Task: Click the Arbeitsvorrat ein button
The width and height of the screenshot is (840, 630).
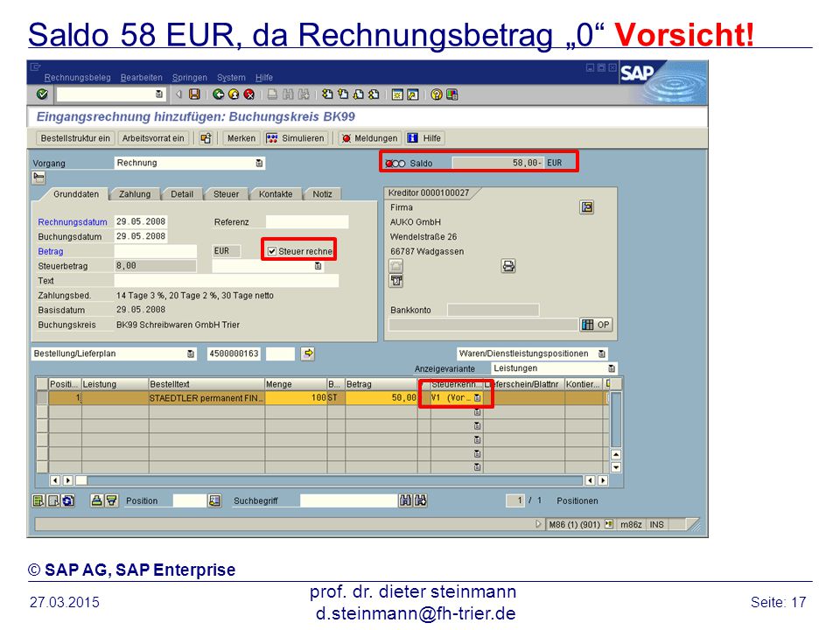Action: 153,138
